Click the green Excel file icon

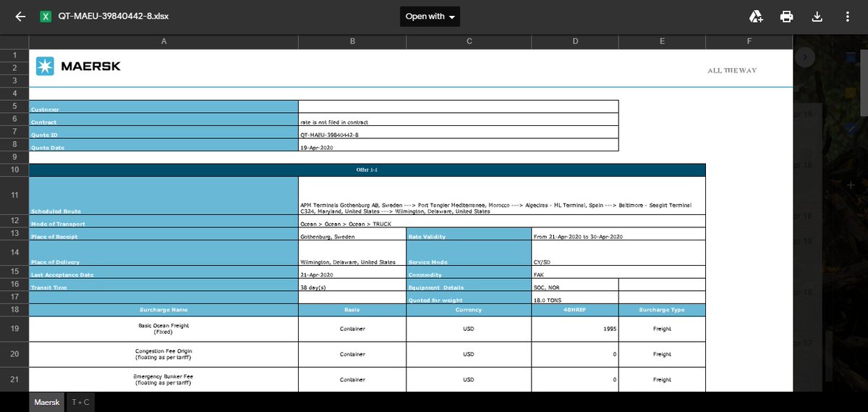tap(46, 16)
